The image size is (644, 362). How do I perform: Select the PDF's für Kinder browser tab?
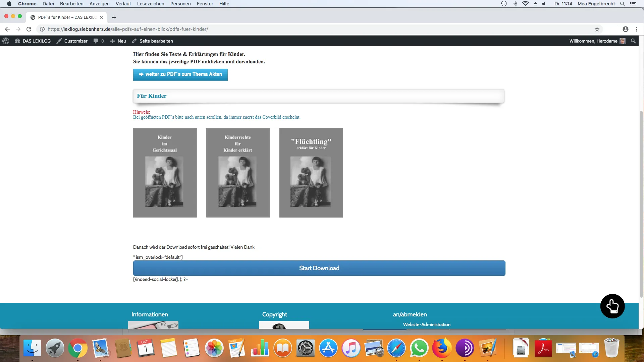click(x=66, y=17)
